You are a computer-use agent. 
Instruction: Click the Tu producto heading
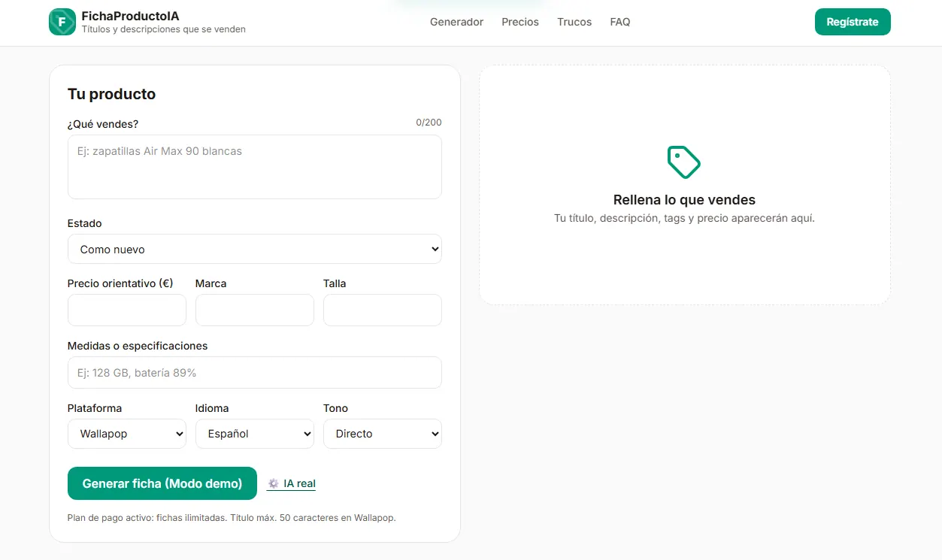point(111,94)
